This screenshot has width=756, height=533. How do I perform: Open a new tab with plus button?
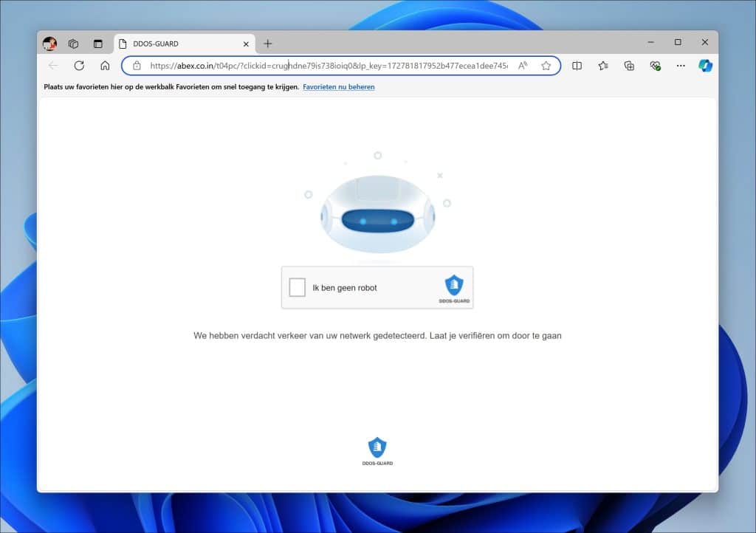coord(268,44)
